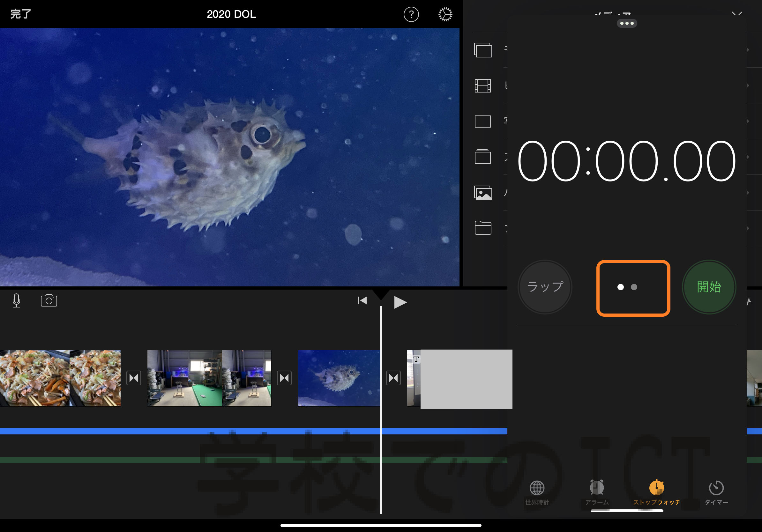
Task: Tap the three-dot multitasking handle on Clock
Action: pos(627,23)
